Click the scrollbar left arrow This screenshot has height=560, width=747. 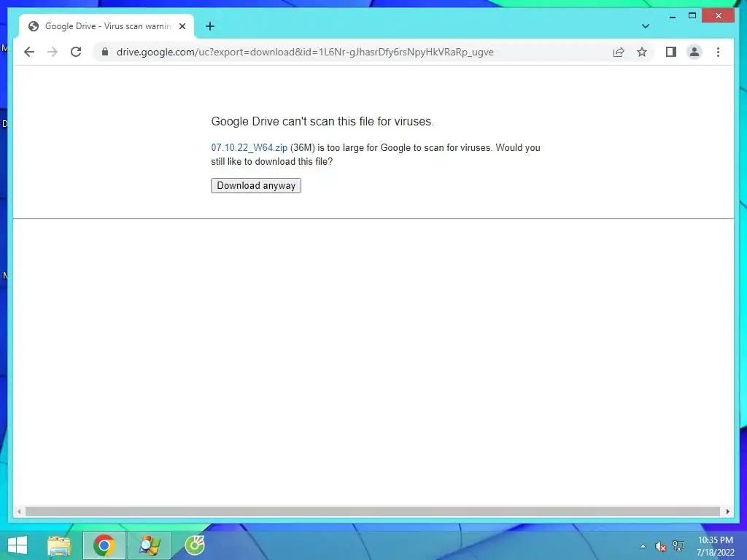(19, 511)
